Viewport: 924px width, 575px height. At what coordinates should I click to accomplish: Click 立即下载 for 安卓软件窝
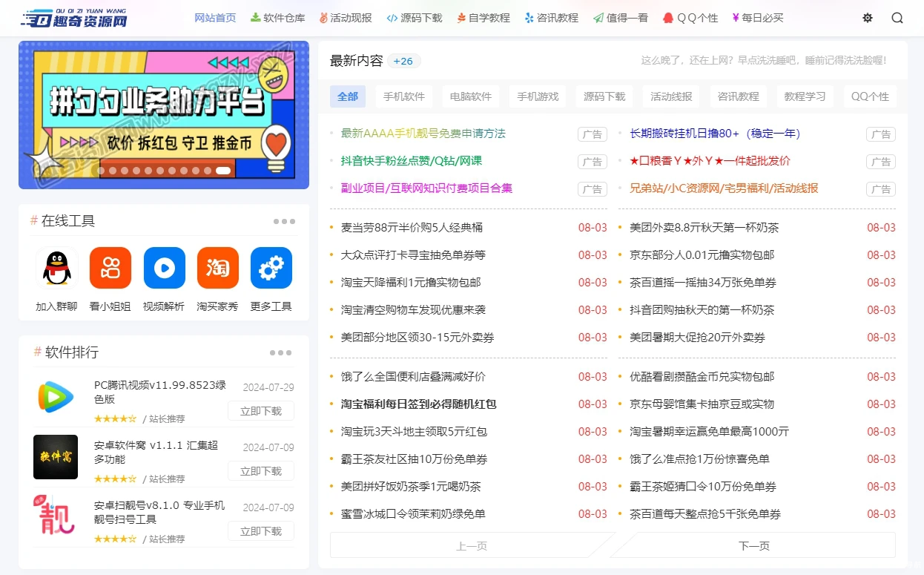tap(261, 471)
